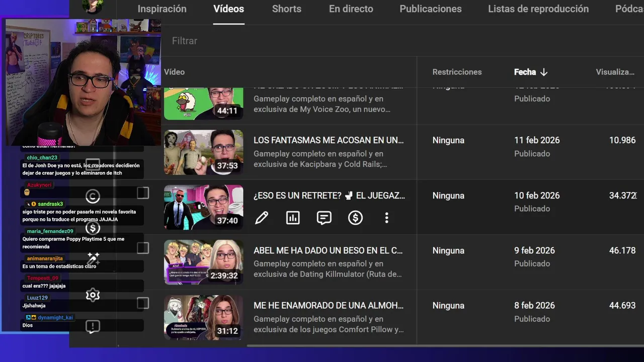Click Ninguna in the 11 feb 2026 row
This screenshot has height=362, width=644.
tap(448, 140)
